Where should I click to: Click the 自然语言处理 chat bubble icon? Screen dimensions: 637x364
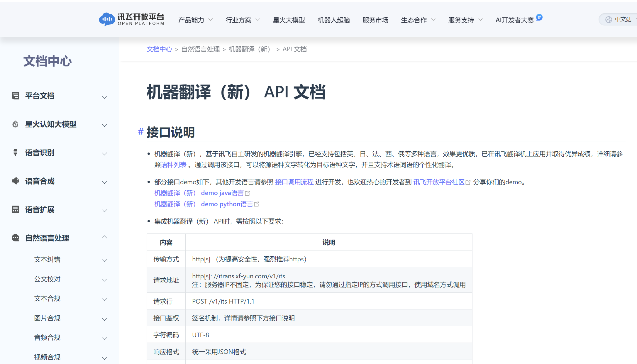pos(15,238)
